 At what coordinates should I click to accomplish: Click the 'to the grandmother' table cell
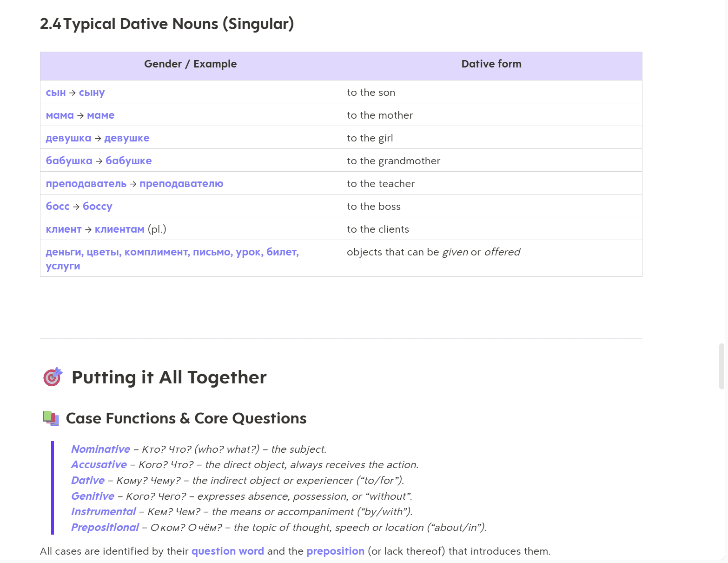393,161
